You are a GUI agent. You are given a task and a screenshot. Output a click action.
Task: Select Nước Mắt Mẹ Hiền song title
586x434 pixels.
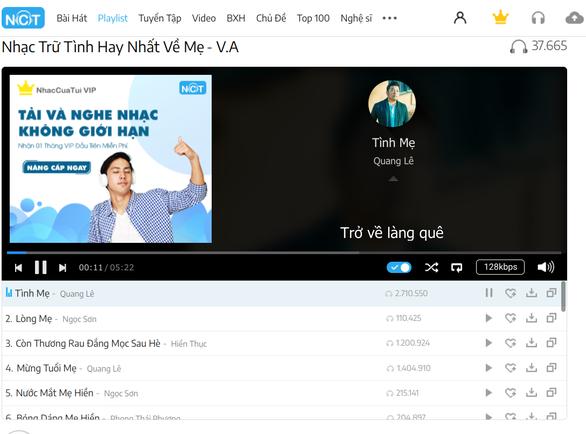pos(55,393)
